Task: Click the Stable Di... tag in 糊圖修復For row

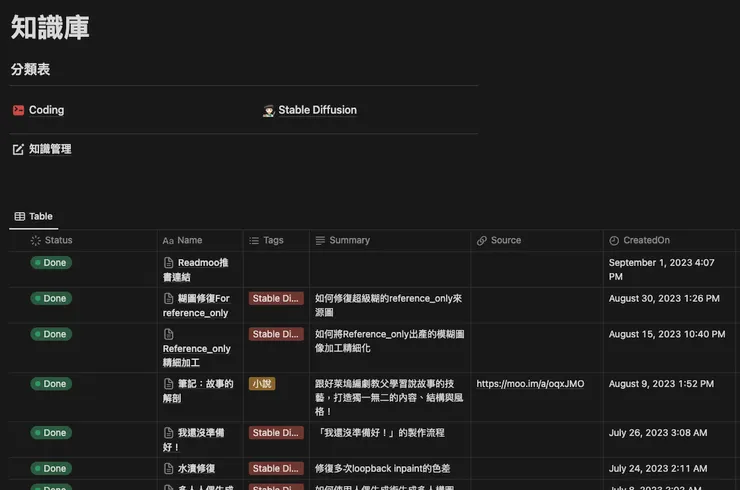Action: (x=276, y=298)
